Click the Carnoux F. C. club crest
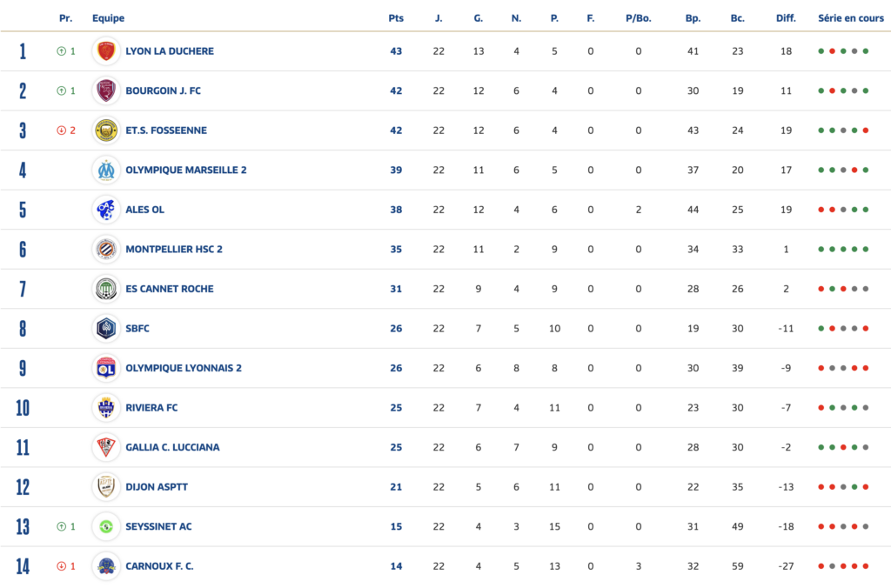 point(106,566)
